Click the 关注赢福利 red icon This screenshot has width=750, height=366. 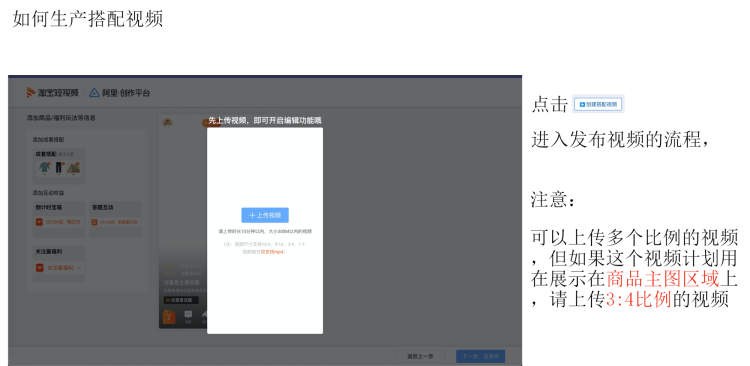tap(39, 268)
